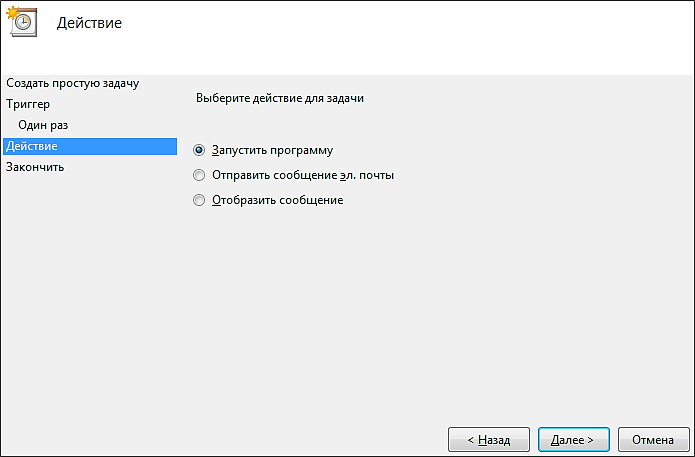
Task: Click the "Действие" title in the header
Action: click(90, 22)
